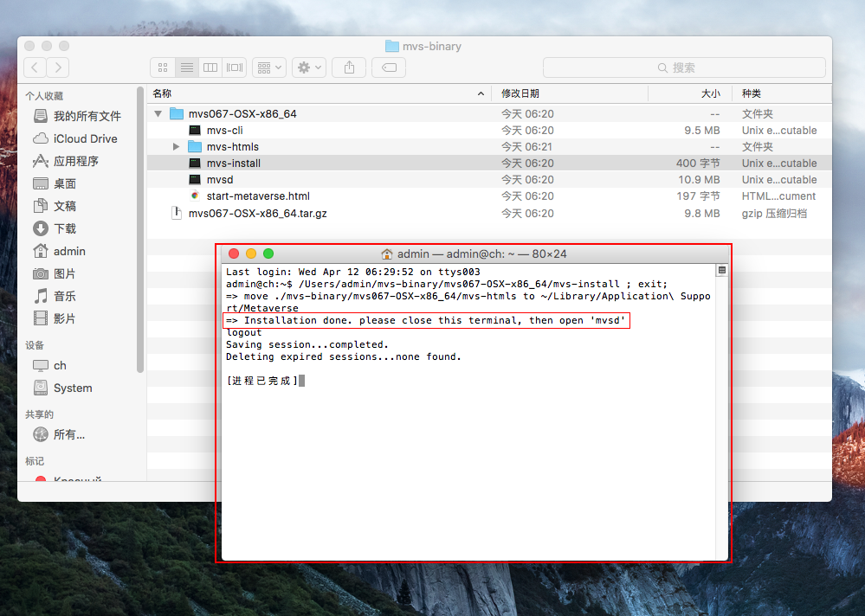Viewport: 865px width, 616px height.
Task: Zoom the Terminal window with green button
Action: pos(268,253)
